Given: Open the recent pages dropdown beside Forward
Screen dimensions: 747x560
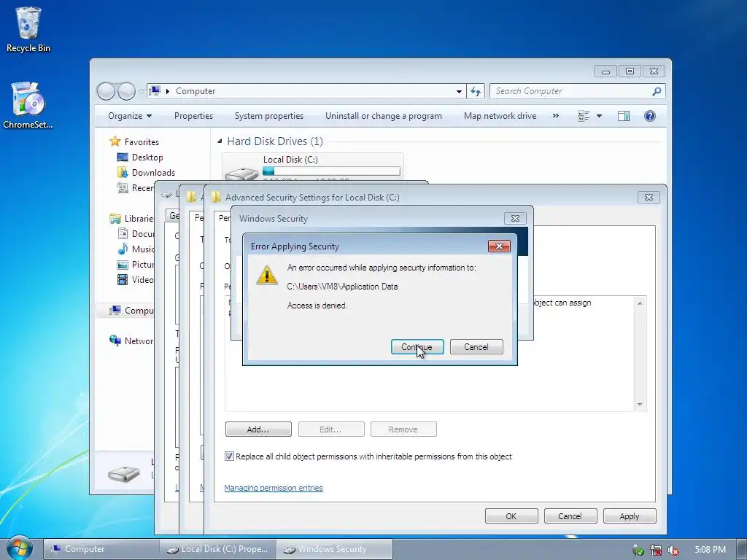Looking at the screenshot, I should (142, 91).
